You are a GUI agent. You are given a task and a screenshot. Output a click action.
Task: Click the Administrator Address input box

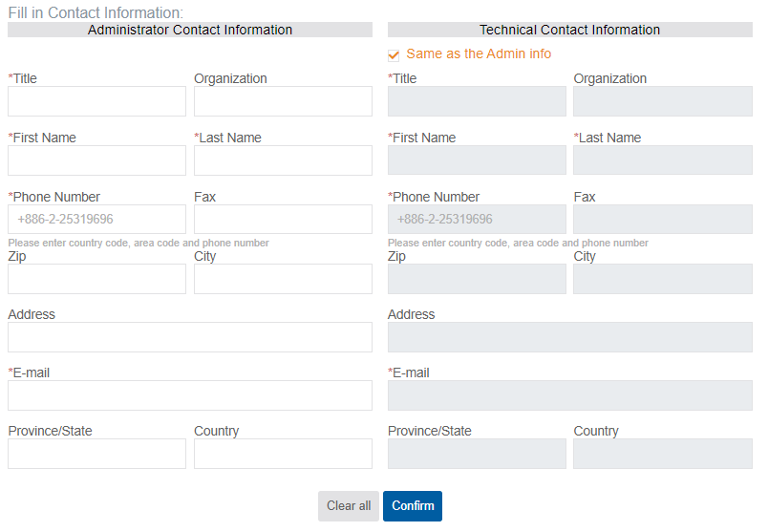point(190,337)
